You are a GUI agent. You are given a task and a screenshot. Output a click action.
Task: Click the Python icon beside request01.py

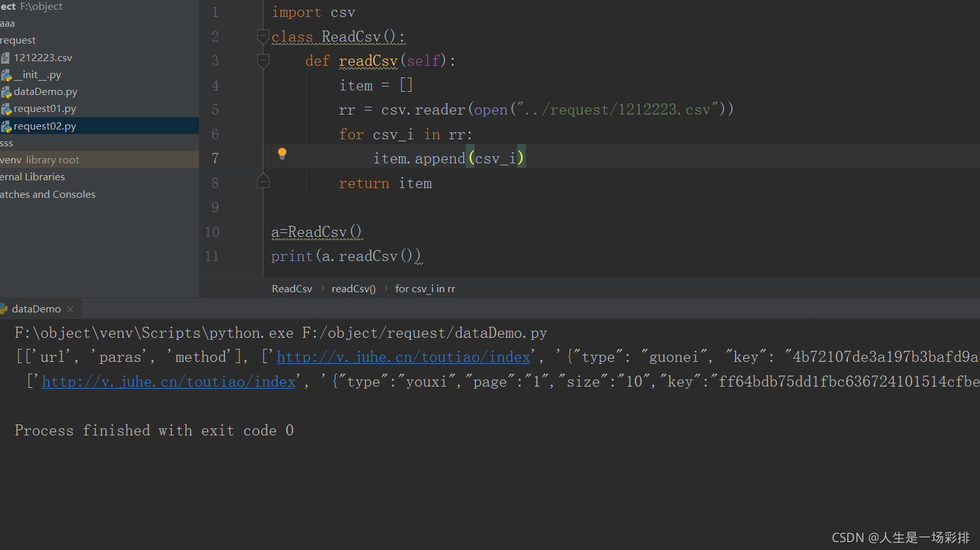tap(6, 109)
